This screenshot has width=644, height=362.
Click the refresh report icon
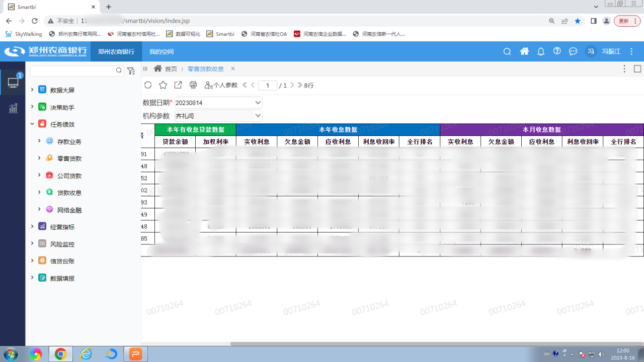[x=147, y=85]
